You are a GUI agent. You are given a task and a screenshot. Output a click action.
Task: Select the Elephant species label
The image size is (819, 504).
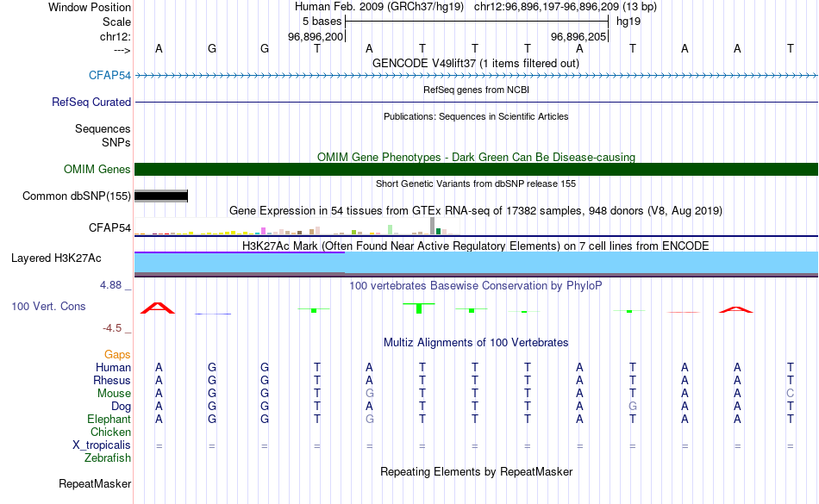tap(109, 419)
